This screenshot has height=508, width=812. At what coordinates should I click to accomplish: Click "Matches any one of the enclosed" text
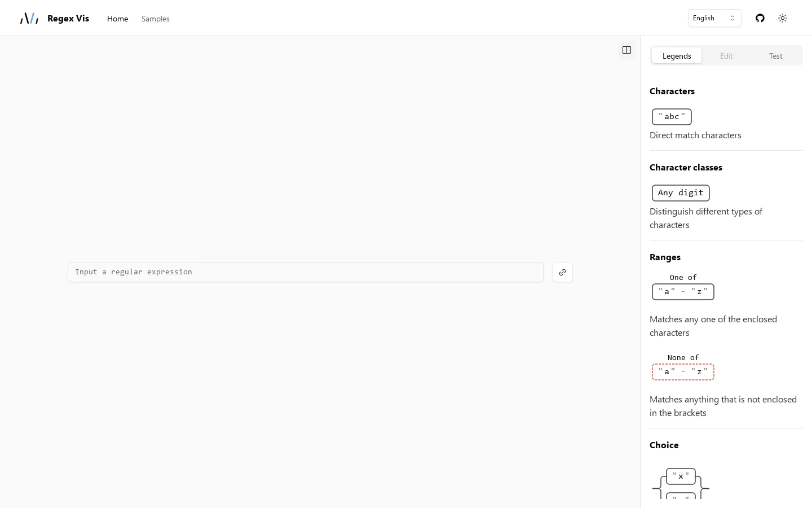(x=713, y=319)
